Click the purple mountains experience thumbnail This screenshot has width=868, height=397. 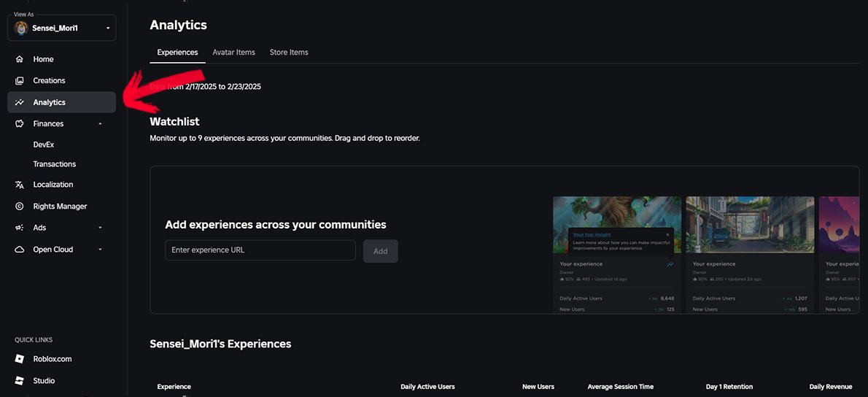[x=839, y=225]
